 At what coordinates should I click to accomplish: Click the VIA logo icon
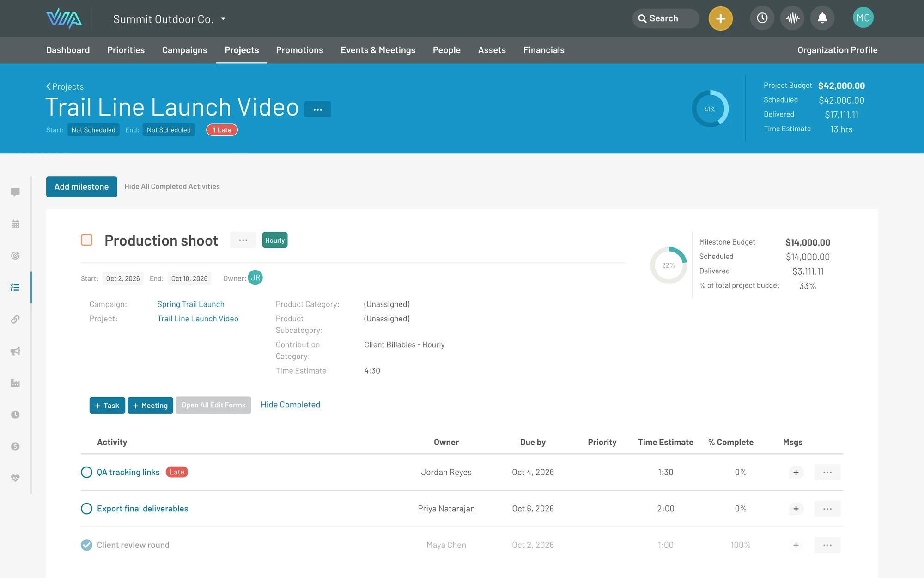pos(64,18)
